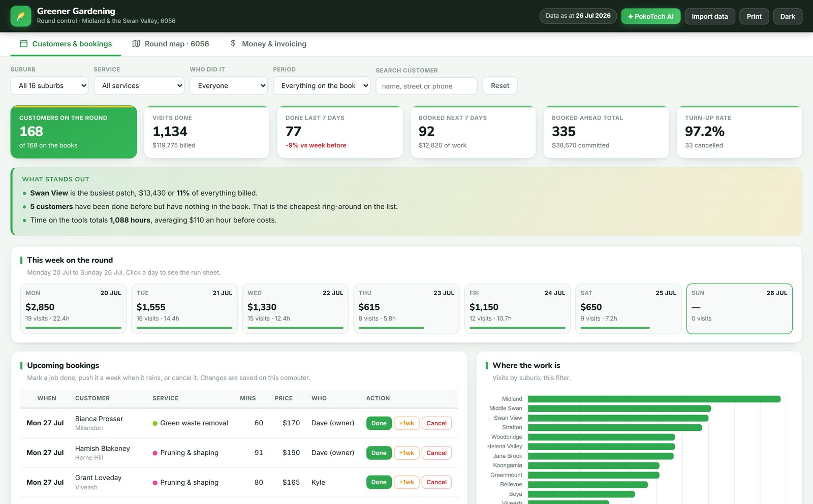Open Thursday 23 Jul run sheet

coord(407,309)
